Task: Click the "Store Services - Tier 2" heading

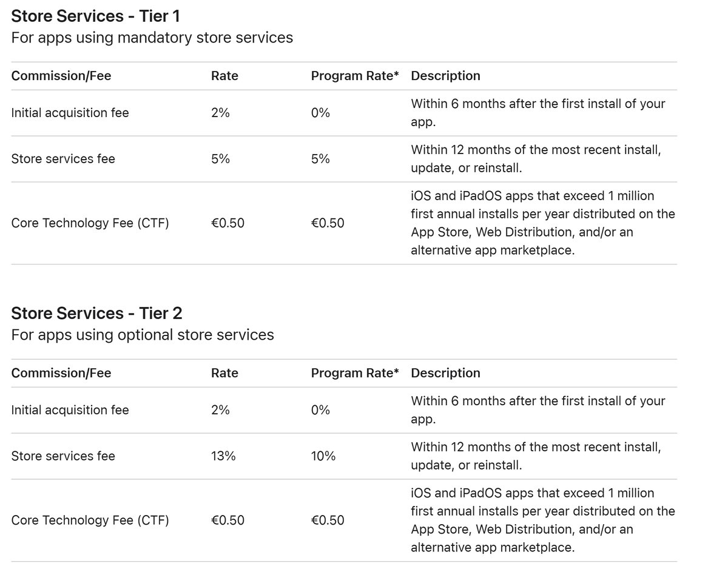Action: tap(96, 313)
